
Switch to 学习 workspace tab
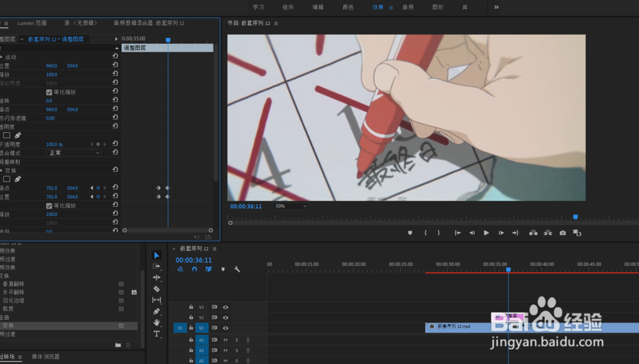pyautogui.click(x=258, y=7)
